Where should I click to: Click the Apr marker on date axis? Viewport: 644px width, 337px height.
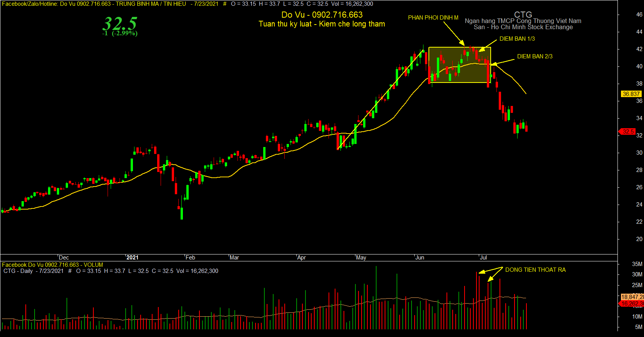tap(302, 258)
